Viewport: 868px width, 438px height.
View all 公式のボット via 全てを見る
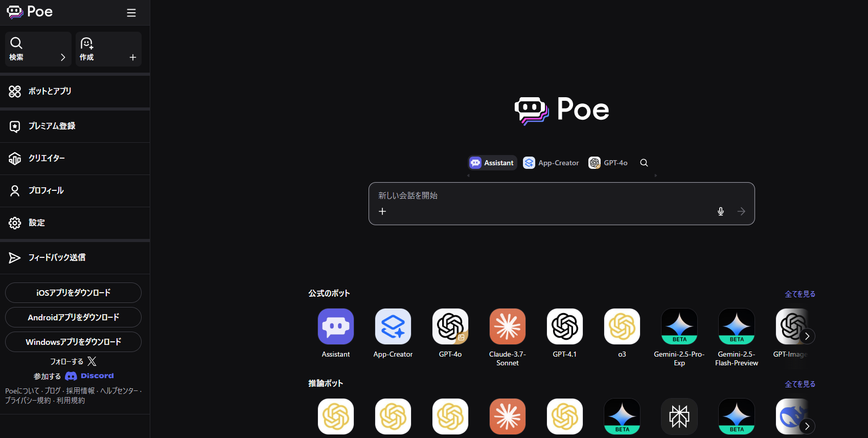click(800, 294)
